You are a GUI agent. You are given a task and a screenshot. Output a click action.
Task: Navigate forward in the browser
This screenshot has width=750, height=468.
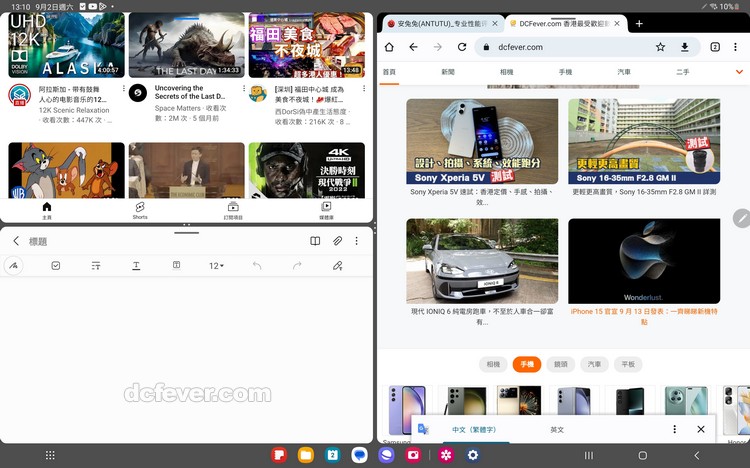438,47
